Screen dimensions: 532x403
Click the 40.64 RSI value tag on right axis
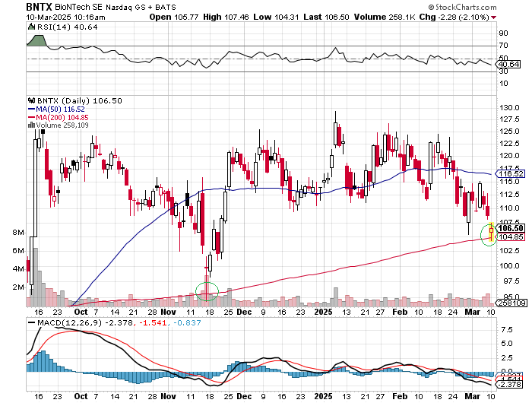508,64
